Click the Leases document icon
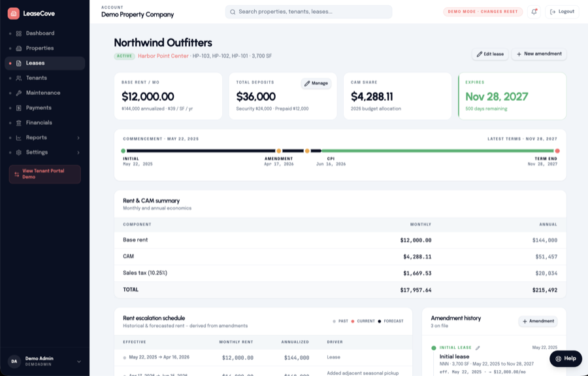 [x=19, y=63]
